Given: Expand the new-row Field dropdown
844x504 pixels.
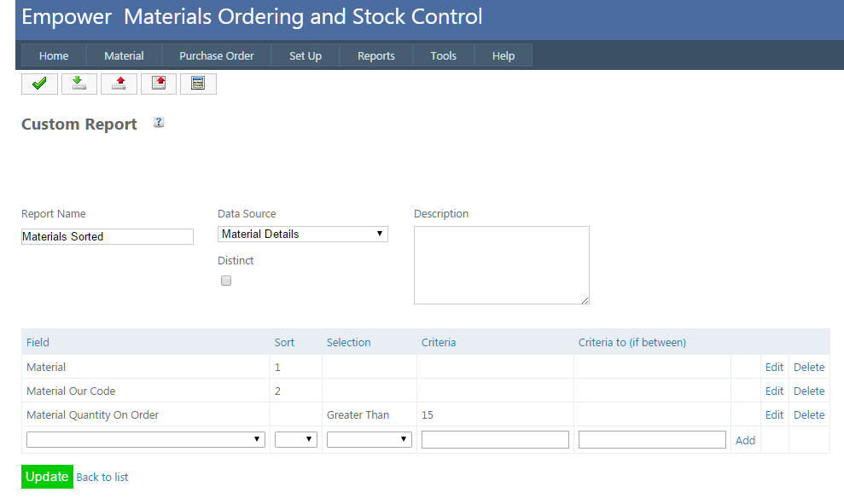Looking at the screenshot, I should [x=146, y=439].
